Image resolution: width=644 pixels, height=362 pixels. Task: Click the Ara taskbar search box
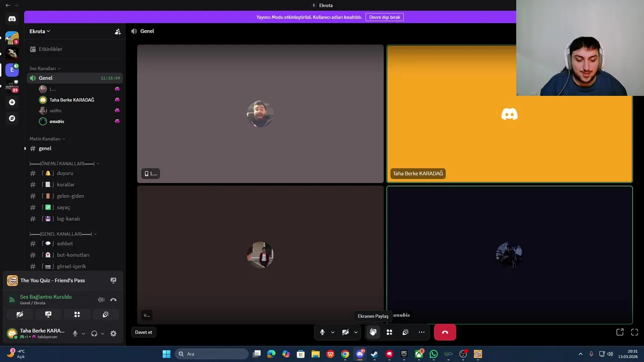click(x=211, y=354)
